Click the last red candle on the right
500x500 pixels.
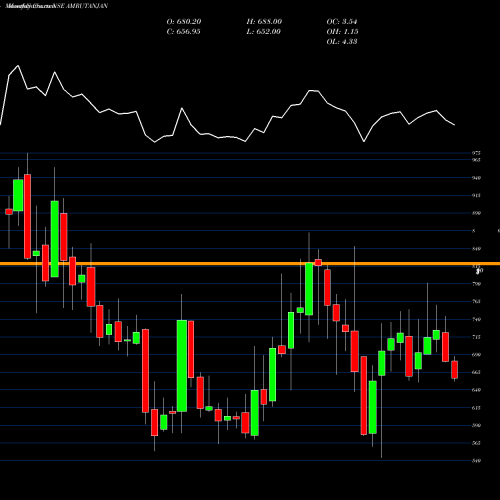[x=454, y=370]
